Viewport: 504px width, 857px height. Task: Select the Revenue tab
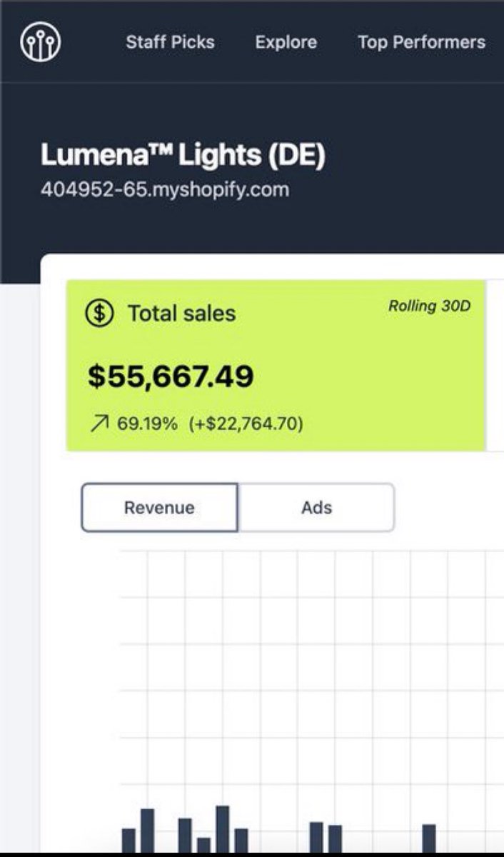coord(159,508)
